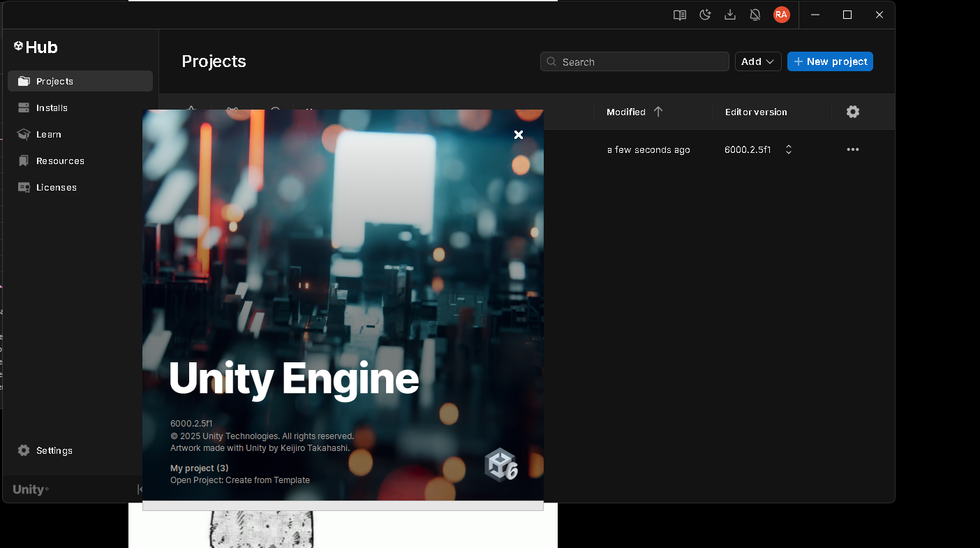This screenshot has width=980, height=548.
Task: Toggle dark mode moon icon
Action: [x=705, y=15]
